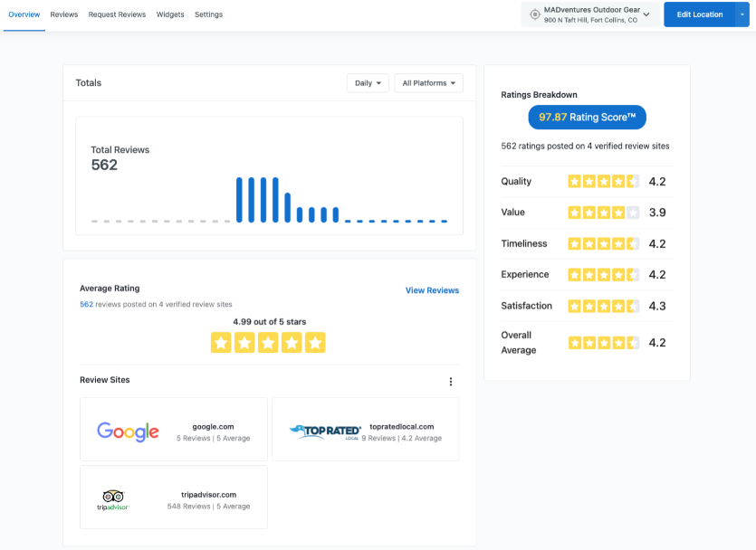Open the Daily interval dropdown

coord(368,83)
